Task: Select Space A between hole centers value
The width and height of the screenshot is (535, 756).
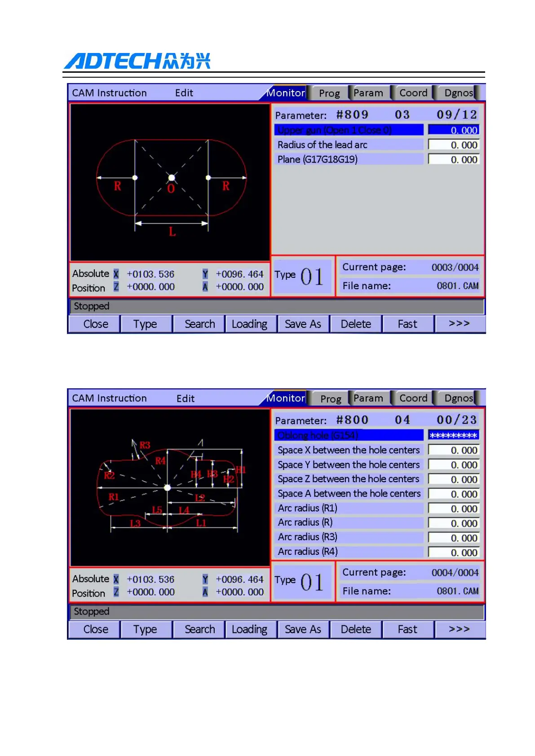Action: click(454, 494)
